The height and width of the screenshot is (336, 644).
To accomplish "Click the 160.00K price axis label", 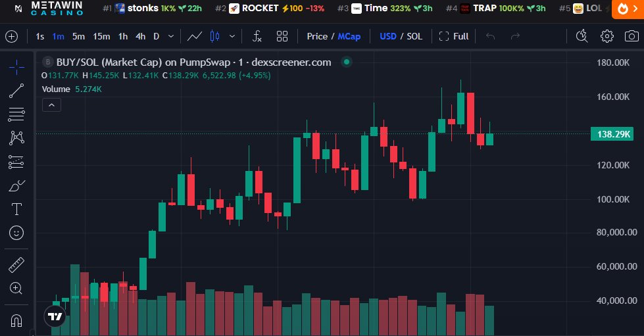I will 613,97.
